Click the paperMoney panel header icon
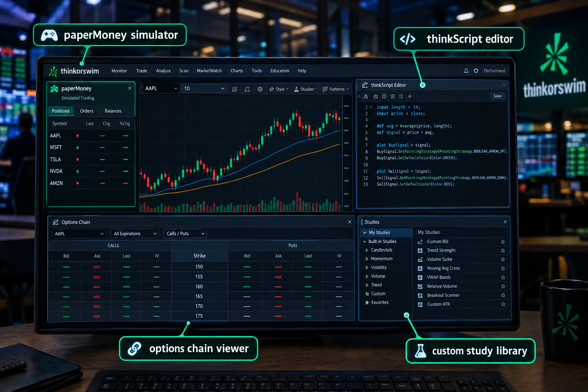This screenshot has height=392, width=588. pyautogui.click(x=54, y=88)
